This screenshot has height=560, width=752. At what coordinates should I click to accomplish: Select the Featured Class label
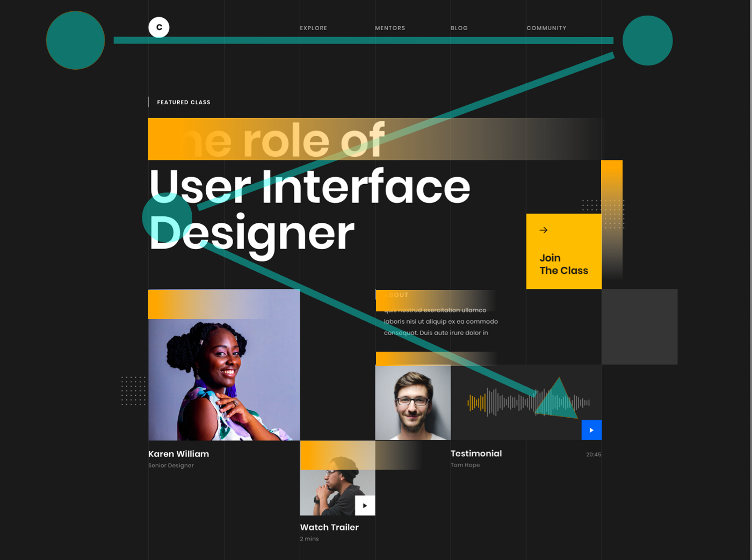tap(184, 102)
